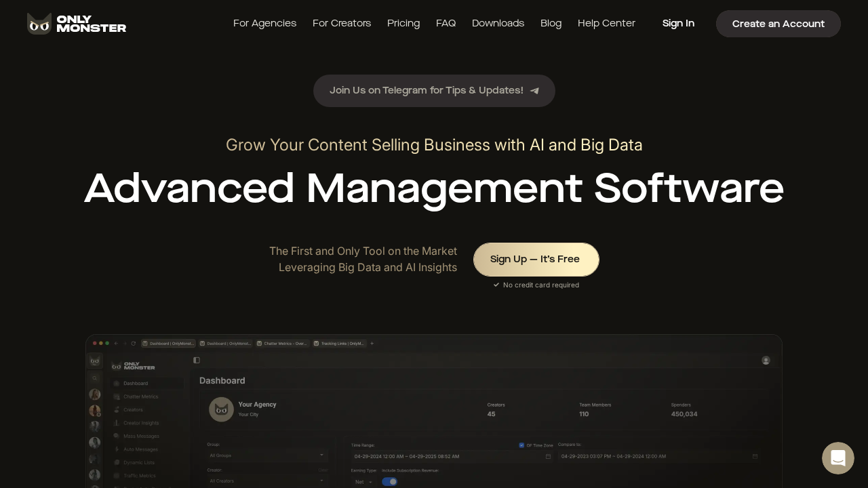Open the All Creators dropdown
The height and width of the screenshot is (488, 868).
coord(267,481)
